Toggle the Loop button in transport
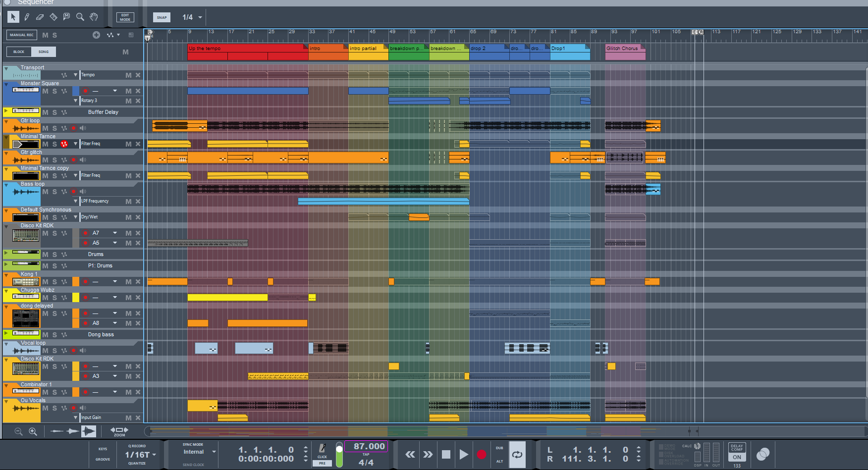Image resolution: width=868 pixels, height=470 pixels. point(517,454)
